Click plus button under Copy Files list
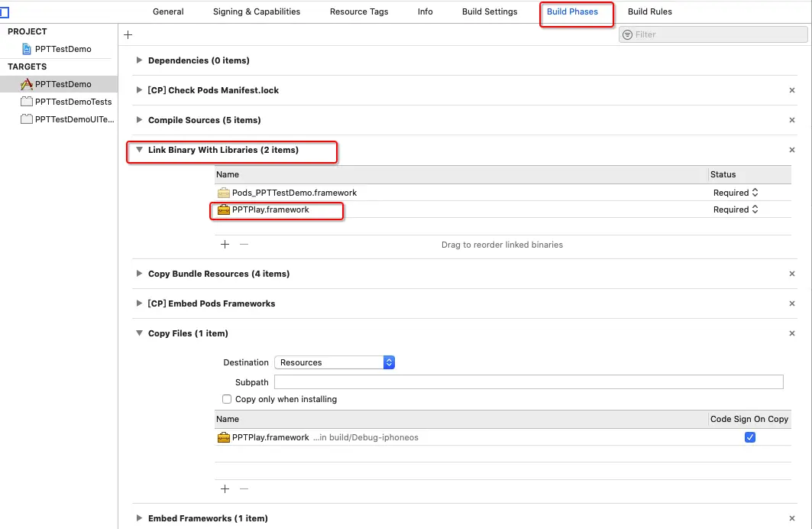The width and height of the screenshot is (812, 529). click(225, 488)
